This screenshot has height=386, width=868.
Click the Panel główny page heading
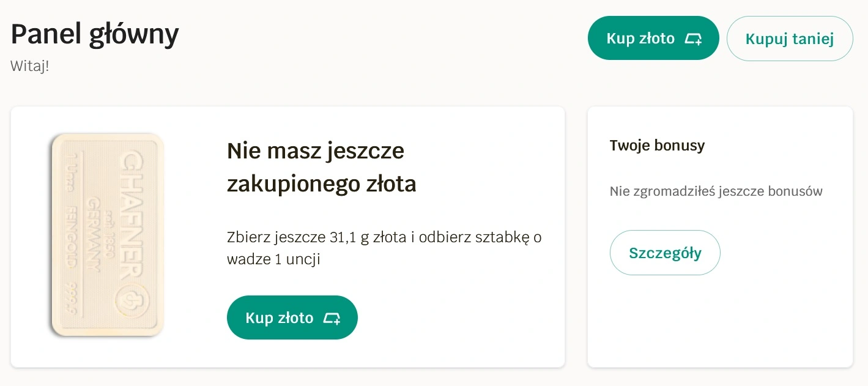click(x=95, y=34)
